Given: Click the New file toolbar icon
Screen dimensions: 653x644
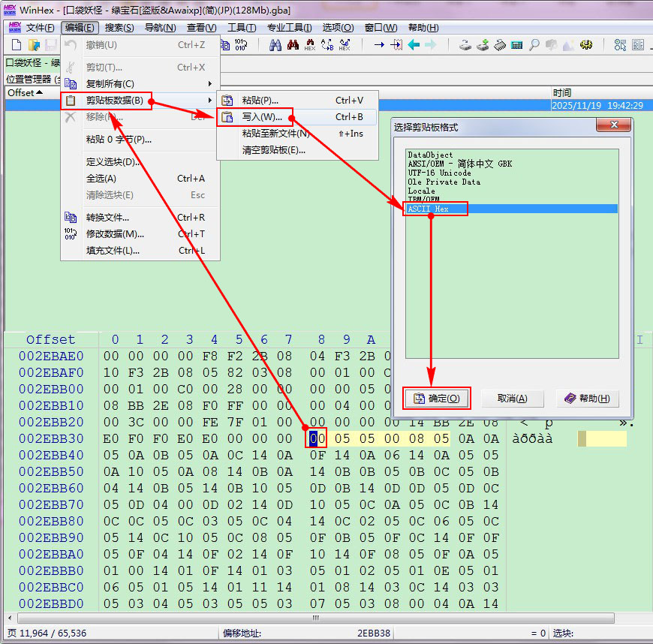Looking at the screenshot, I should click(x=16, y=45).
